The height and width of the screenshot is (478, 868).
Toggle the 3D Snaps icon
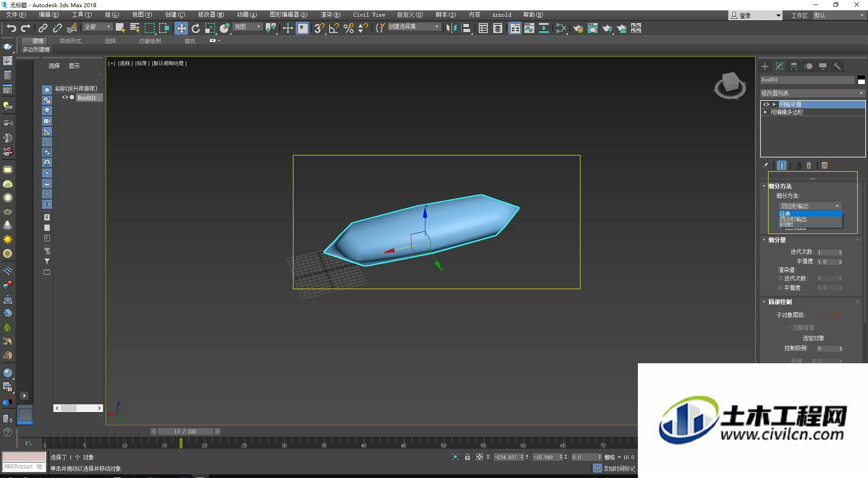[319, 28]
